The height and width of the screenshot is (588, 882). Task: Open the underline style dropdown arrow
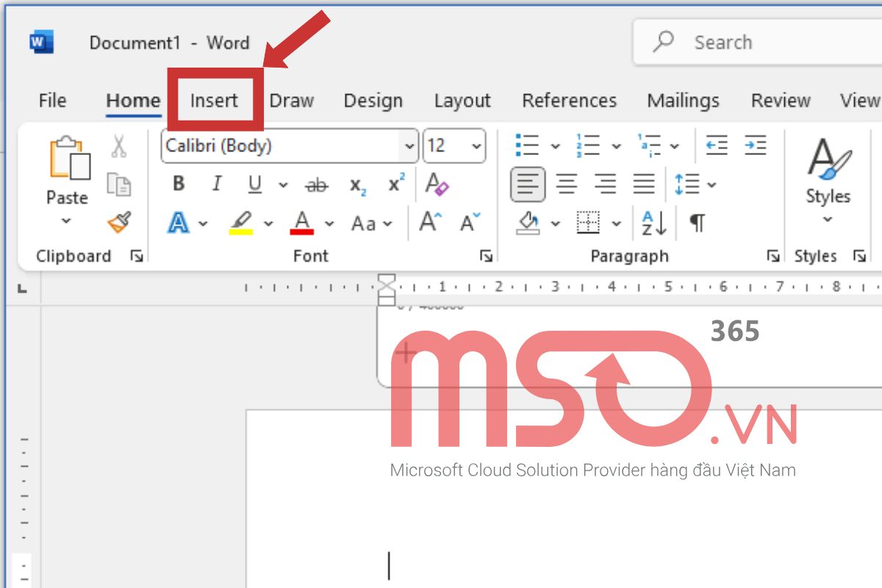(283, 185)
